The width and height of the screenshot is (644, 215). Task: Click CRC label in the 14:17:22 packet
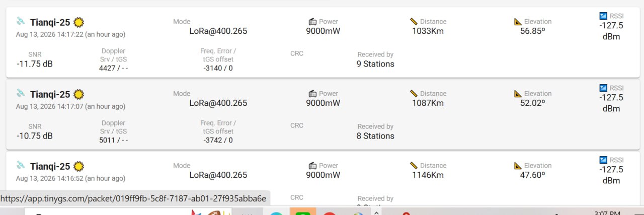click(297, 53)
